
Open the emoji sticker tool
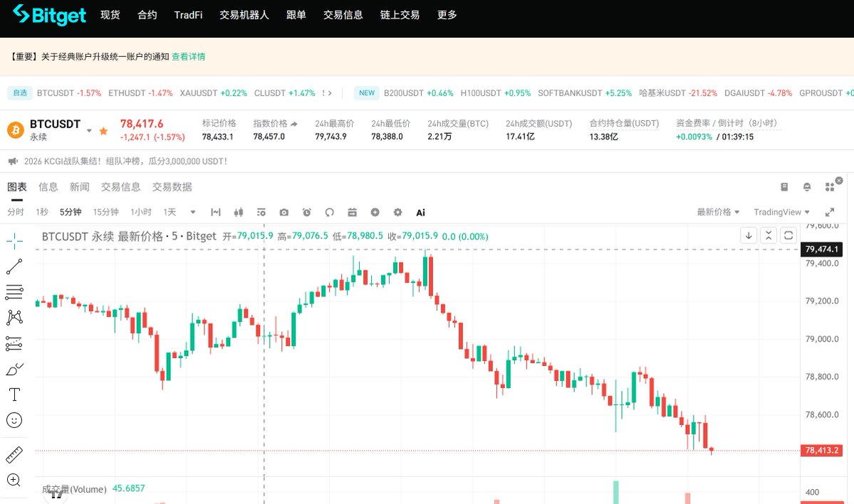14,420
